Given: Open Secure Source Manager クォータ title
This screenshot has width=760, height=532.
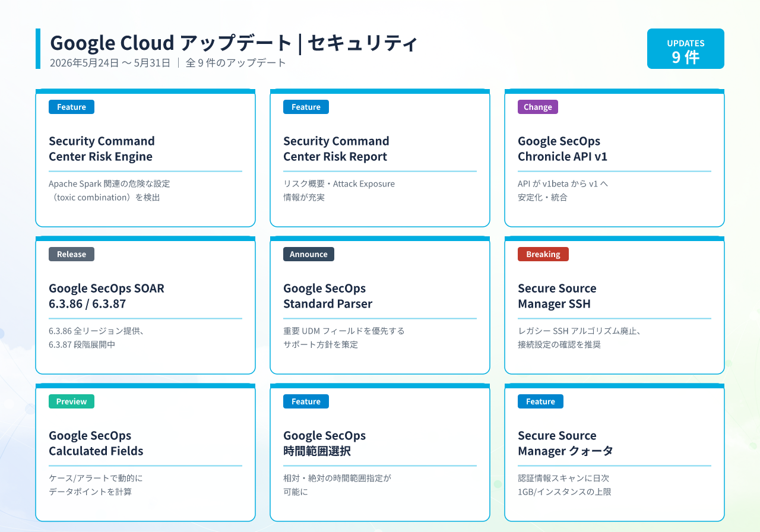Looking at the screenshot, I should coord(565,443).
